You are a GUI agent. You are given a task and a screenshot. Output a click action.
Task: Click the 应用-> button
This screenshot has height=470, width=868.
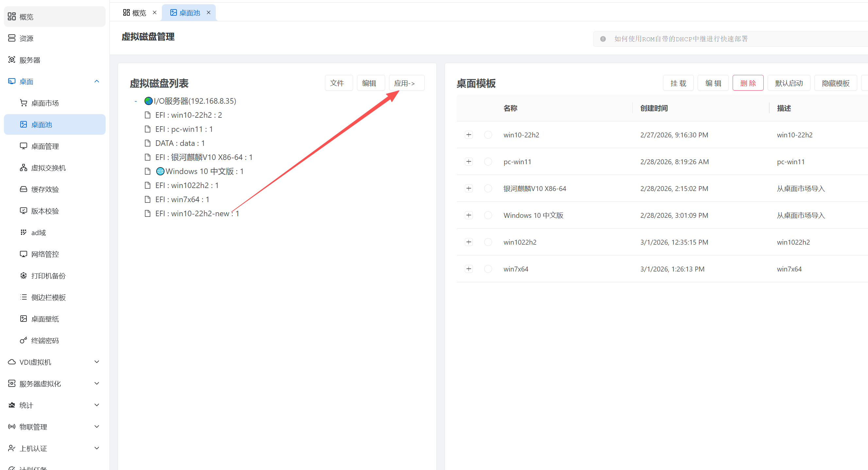pyautogui.click(x=406, y=83)
